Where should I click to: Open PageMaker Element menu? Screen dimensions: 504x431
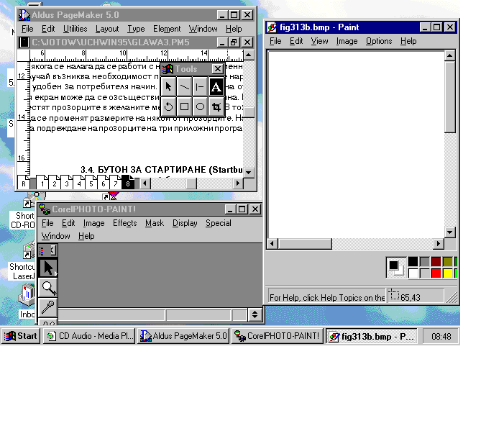tap(167, 29)
